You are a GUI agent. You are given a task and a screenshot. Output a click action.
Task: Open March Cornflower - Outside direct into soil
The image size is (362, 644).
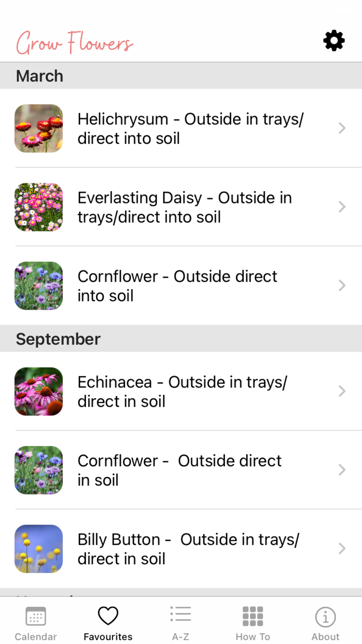pyautogui.click(x=181, y=285)
